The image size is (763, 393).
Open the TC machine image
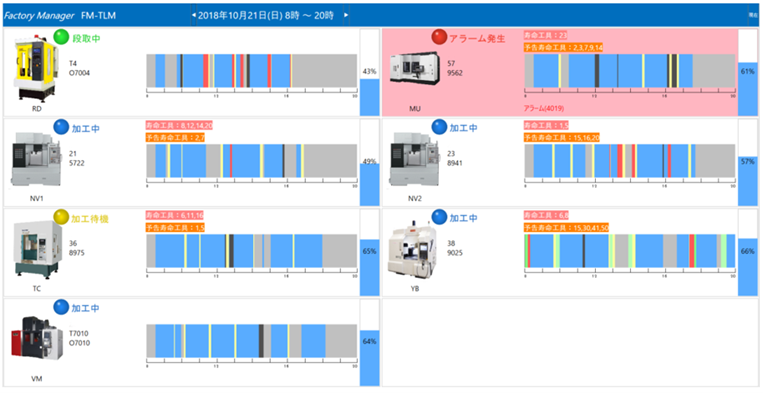pos(38,250)
